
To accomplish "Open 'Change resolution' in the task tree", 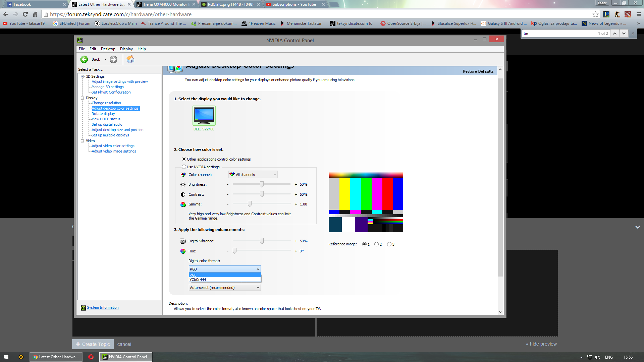I will pos(106,103).
